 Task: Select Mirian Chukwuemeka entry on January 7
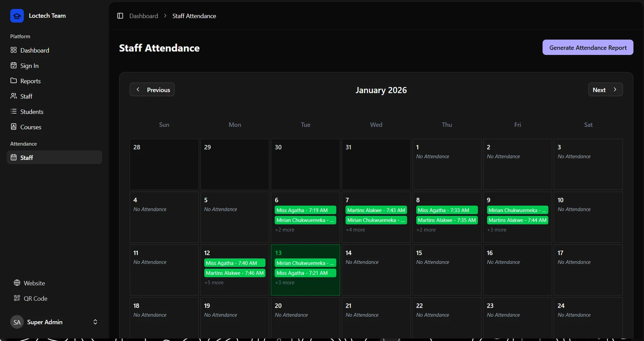pyautogui.click(x=376, y=220)
